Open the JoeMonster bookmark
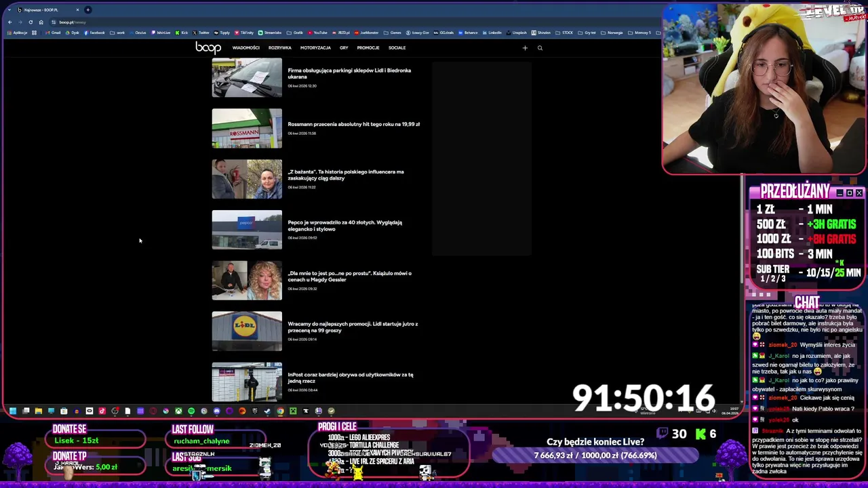The width and height of the screenshot is (868, 488). point(366,33)
